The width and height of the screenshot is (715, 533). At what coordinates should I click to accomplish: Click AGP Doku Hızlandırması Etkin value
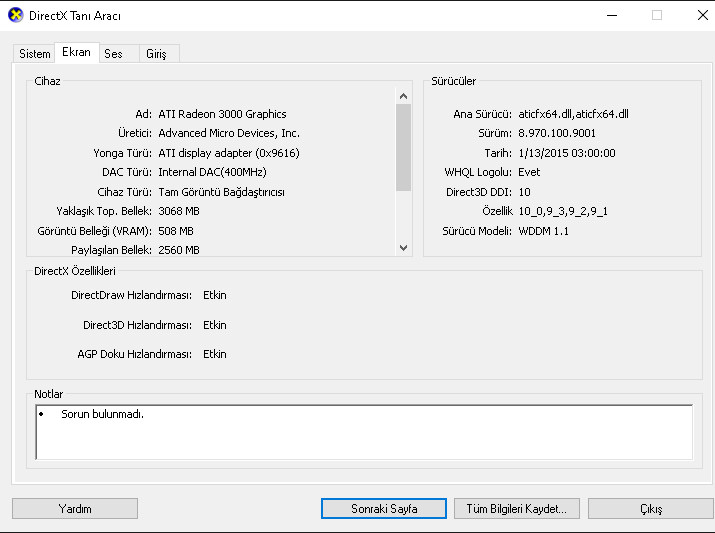[x=215, y=354]
